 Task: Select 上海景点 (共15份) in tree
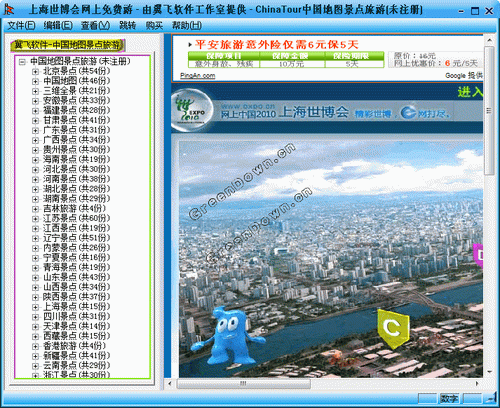point(76,307)
